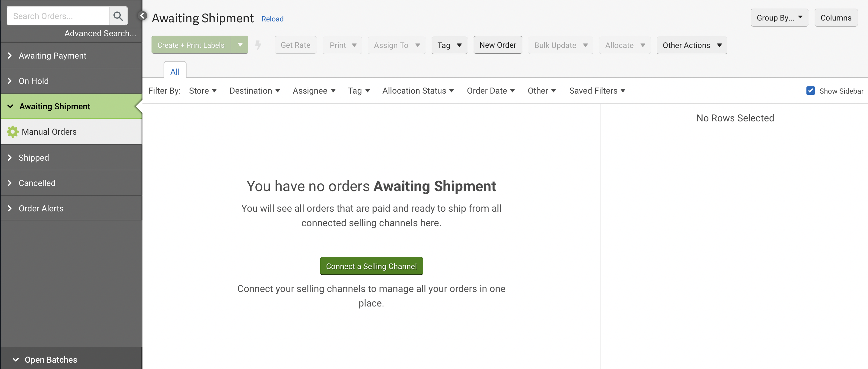Click Connect a Selling Channel button

(x=371, y=266)
